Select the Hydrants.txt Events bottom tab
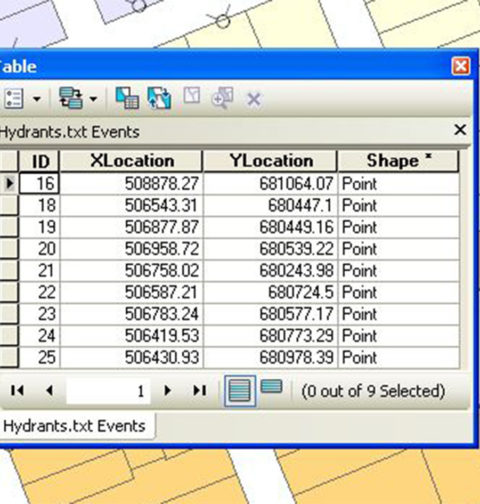Viewport: 480px width, 504px height. coord(74,426)
